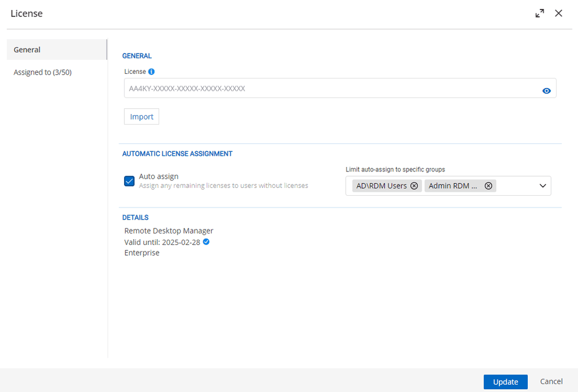Reveal the license key with eye icon
This screenshot has height=392, width=578.
click(x=546, y=91)
